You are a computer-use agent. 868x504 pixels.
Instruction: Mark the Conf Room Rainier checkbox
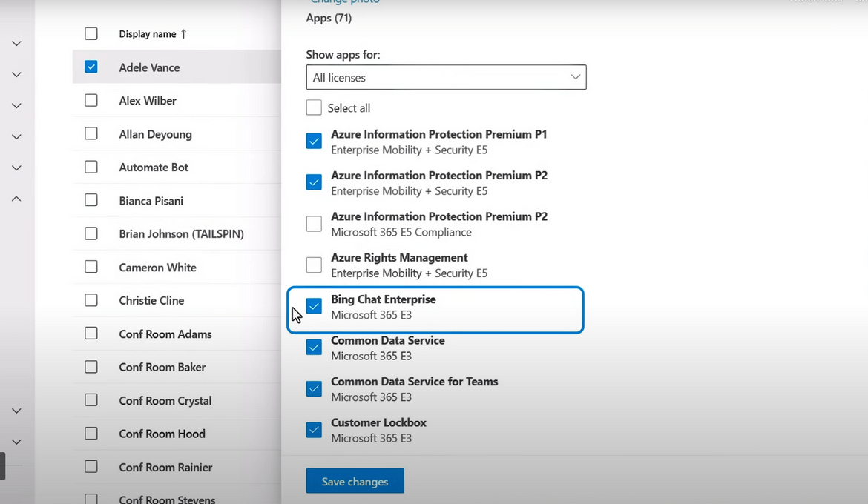click(x=91, y=467)
